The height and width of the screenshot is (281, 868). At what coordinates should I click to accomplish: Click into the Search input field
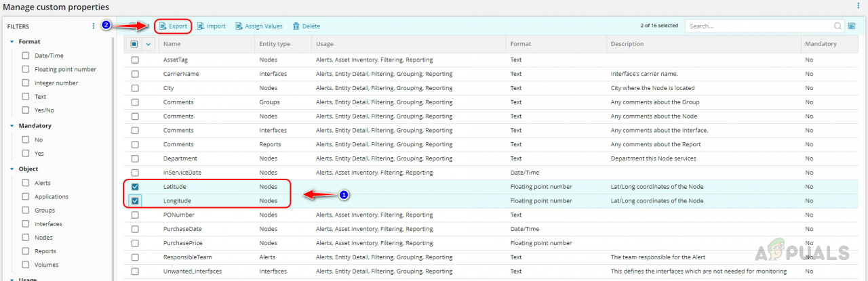click(x=759, y=26)
